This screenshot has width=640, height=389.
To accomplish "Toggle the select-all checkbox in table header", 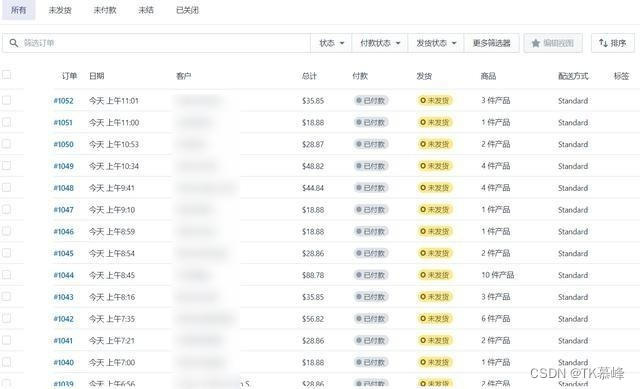I will (7, 75).
